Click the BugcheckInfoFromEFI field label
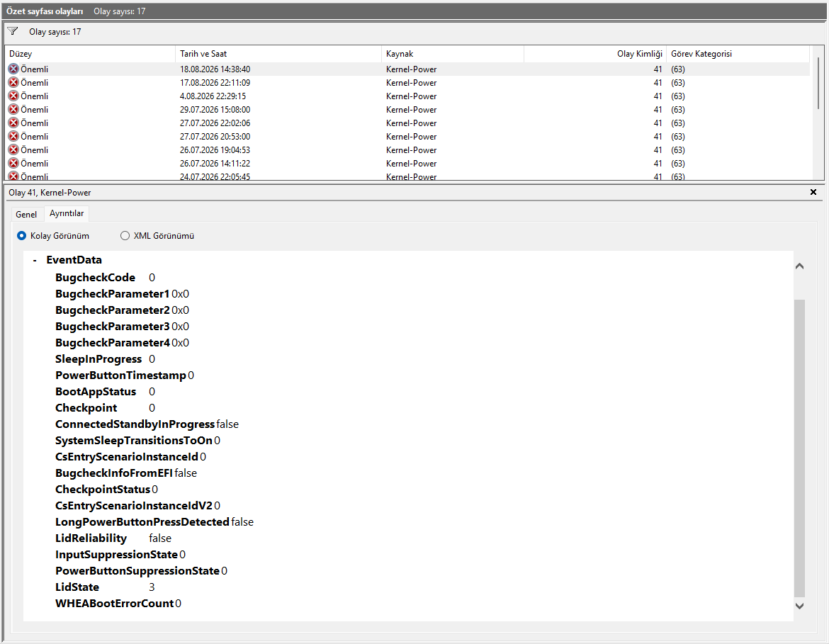 114,473
